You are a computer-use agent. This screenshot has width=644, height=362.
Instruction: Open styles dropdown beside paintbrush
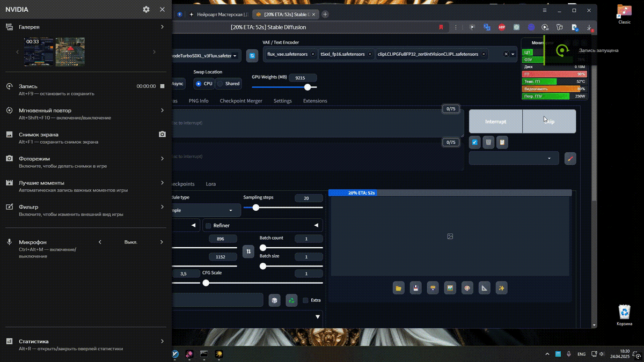(514, 158)
